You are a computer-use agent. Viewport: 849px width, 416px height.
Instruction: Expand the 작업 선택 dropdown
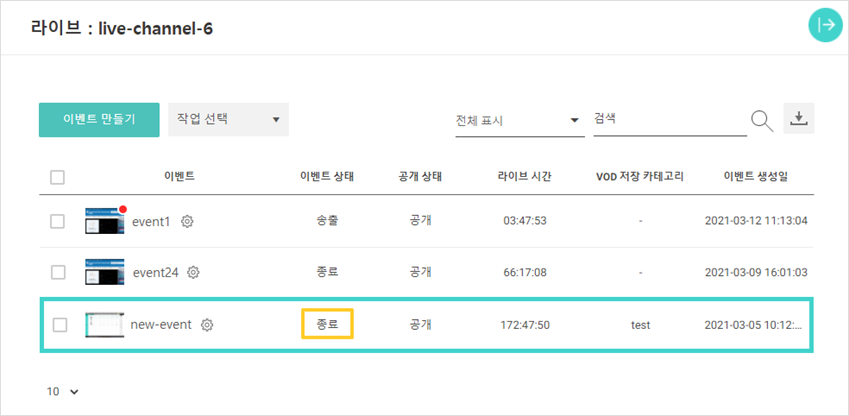click(x=228, y=119)
